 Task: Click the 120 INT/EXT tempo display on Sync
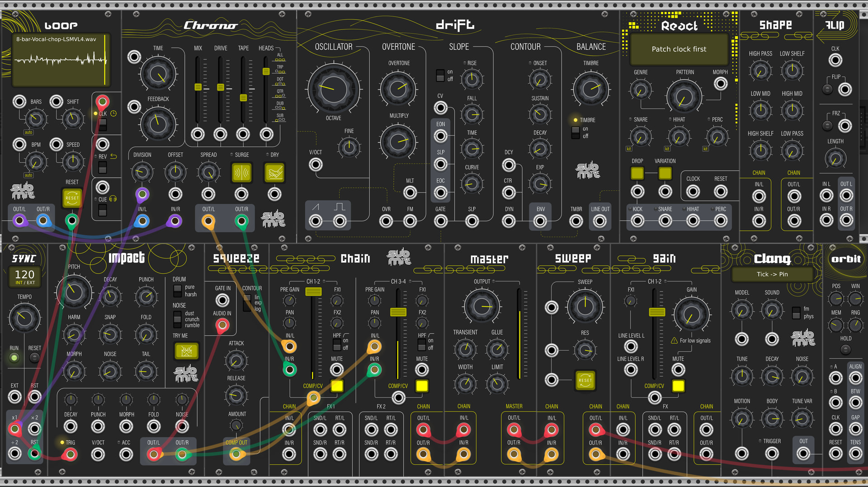(24, 276)
